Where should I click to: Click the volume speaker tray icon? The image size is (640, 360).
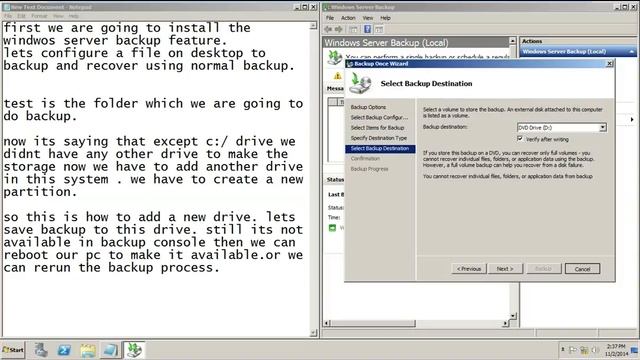pyautogui.click(x=595, y=350)
